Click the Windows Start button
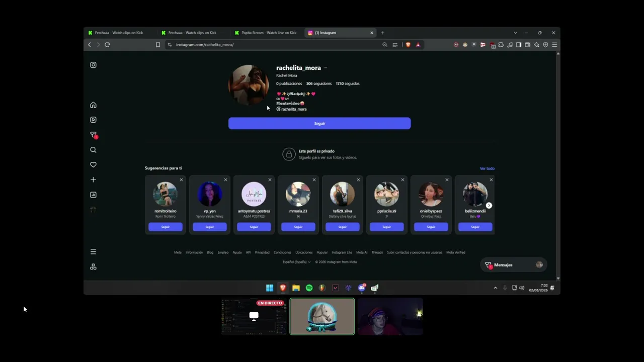The image size is (644, 362). pos(270,288)
